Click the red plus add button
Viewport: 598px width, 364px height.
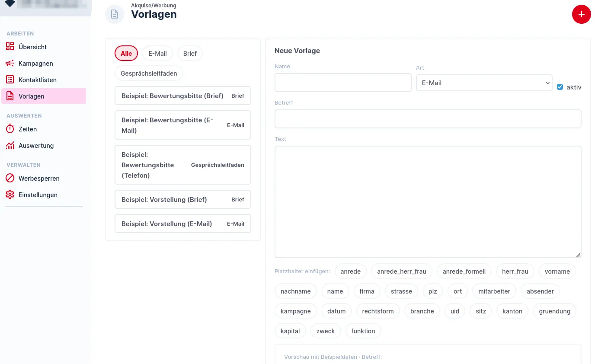coord(581,14)
